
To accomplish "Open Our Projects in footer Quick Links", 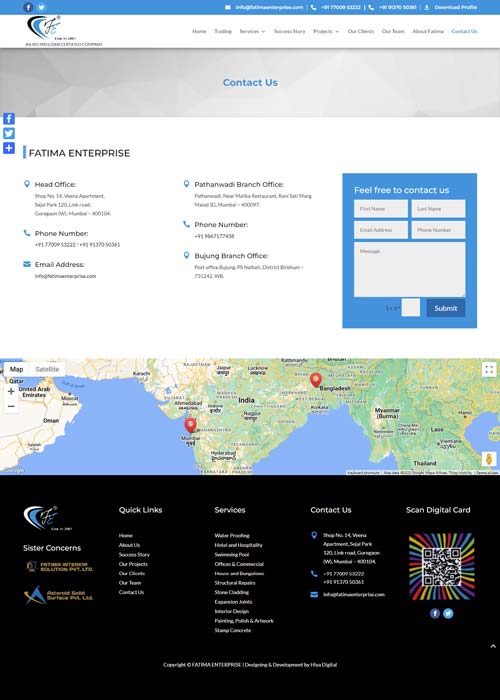I will tap(133, 564).
